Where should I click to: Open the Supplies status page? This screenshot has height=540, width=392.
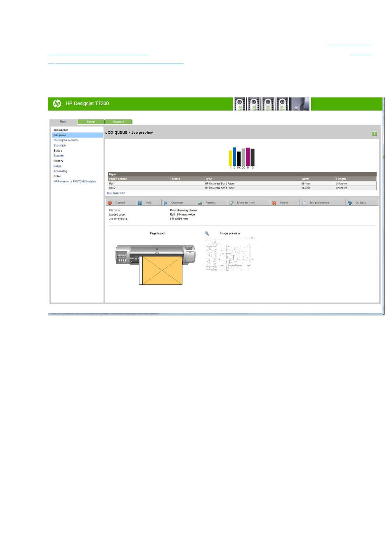[59, 156]
